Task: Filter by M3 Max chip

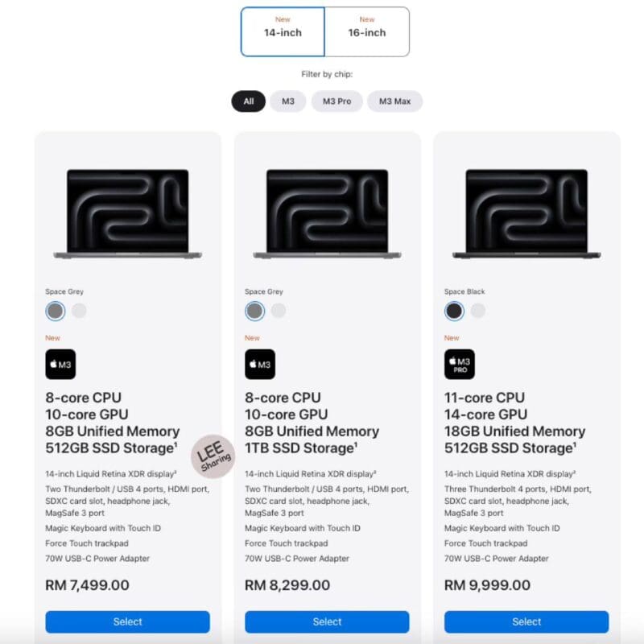Action: click(394, 101)
